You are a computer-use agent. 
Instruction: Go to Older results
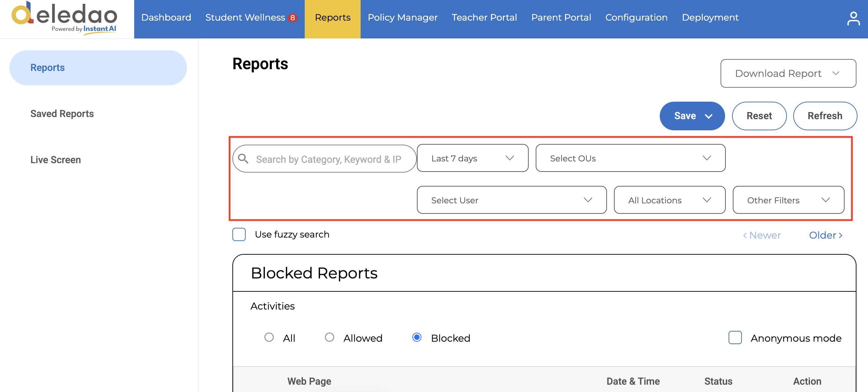[x=826, y=235]
